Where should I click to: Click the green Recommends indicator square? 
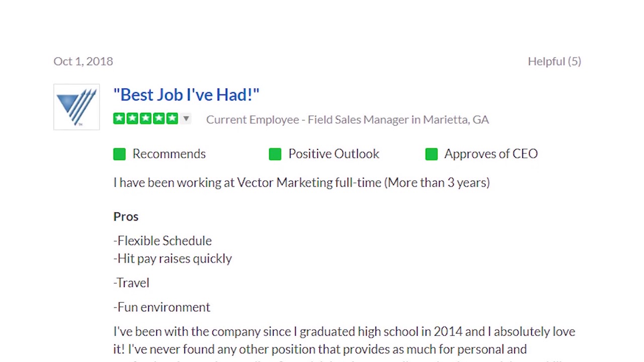119,154
